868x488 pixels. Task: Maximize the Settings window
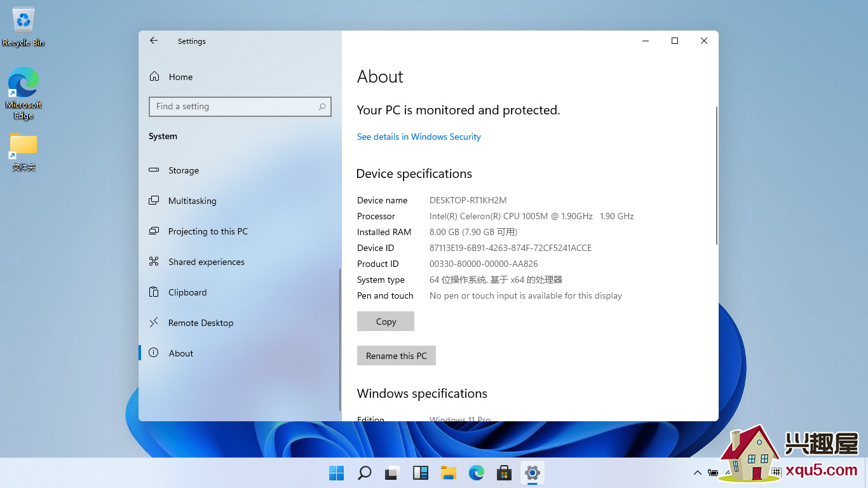(675, 41)
